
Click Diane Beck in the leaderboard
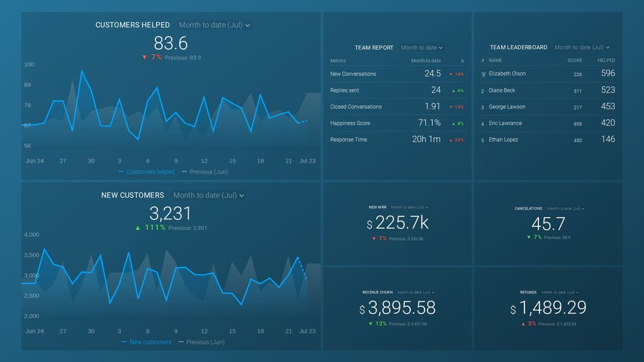[502, 90]
